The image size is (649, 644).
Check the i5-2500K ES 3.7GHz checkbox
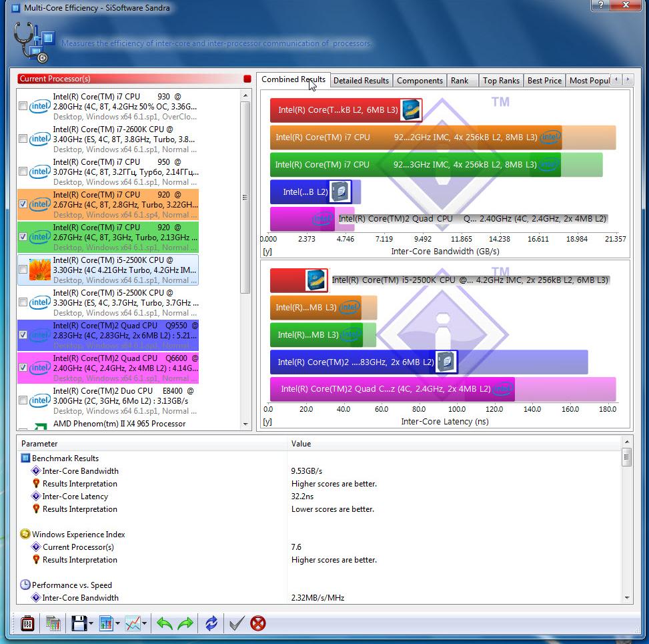23,302
